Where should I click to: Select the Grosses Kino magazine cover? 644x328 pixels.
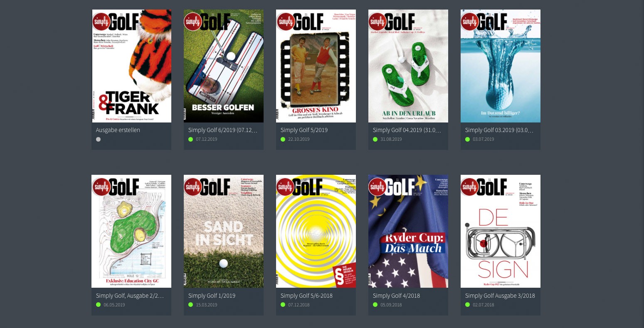316,66
